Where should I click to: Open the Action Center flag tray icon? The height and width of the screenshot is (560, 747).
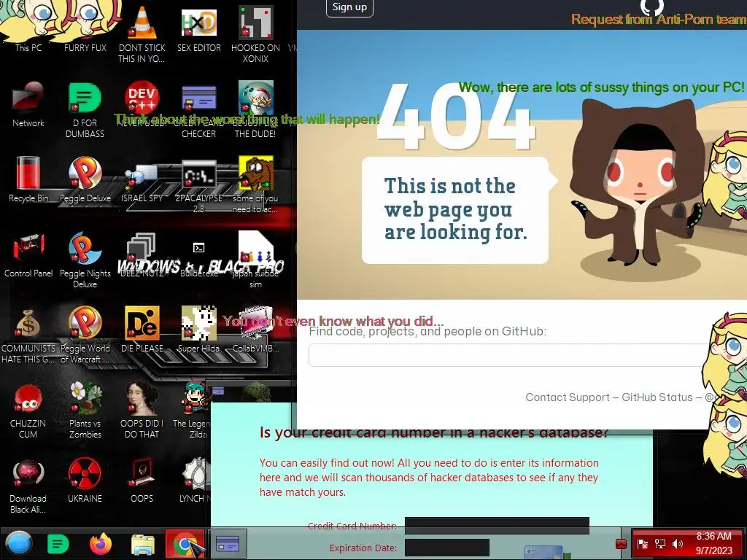[643, 544]
